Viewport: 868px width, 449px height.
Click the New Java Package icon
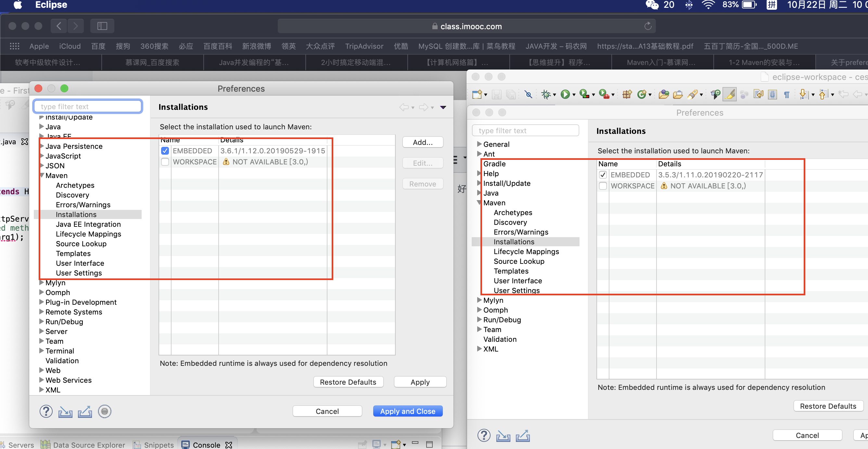pyautogui.click(x=627, y=95)
